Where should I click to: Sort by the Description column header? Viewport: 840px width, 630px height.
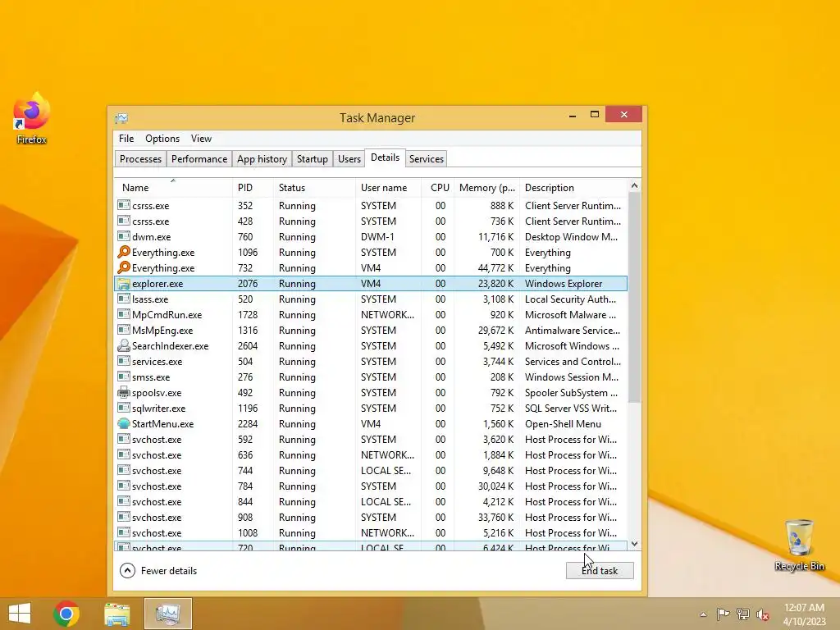tap(573, 188)
